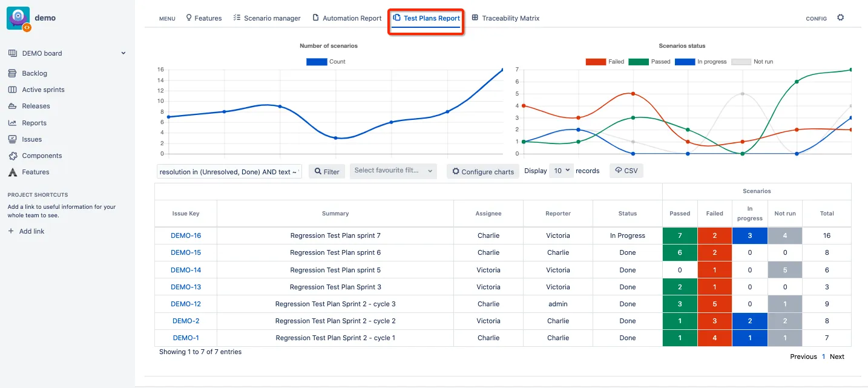
Task: Click the lightbulb icon beside Features tab
Action: click(189, 18)
